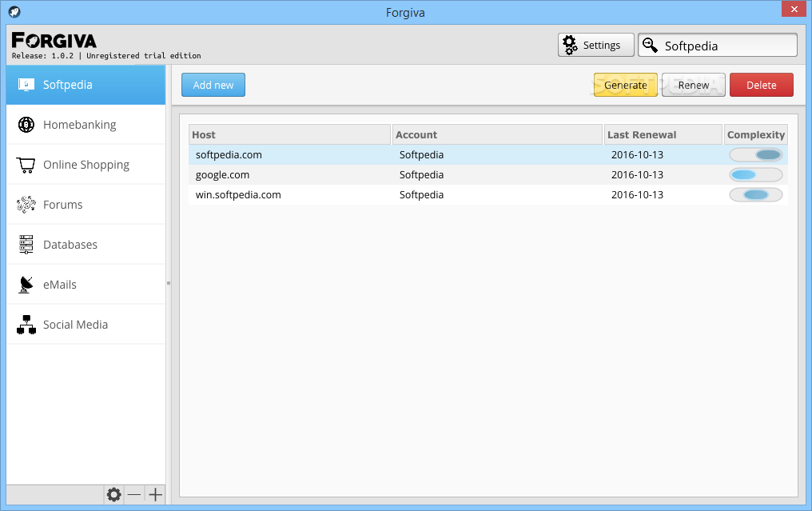Adjust complexity slider for softpedia.com
This screenshot has height=511, width=812.
click(x=755, y=154)
